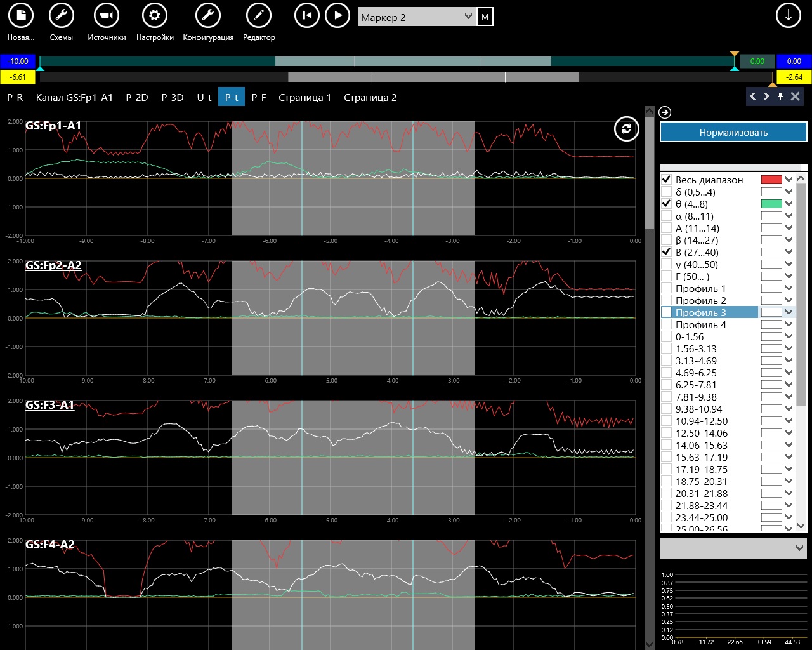
Task: Toggle the Профиль 3 checkbox
Action: (x=666, y=312)
